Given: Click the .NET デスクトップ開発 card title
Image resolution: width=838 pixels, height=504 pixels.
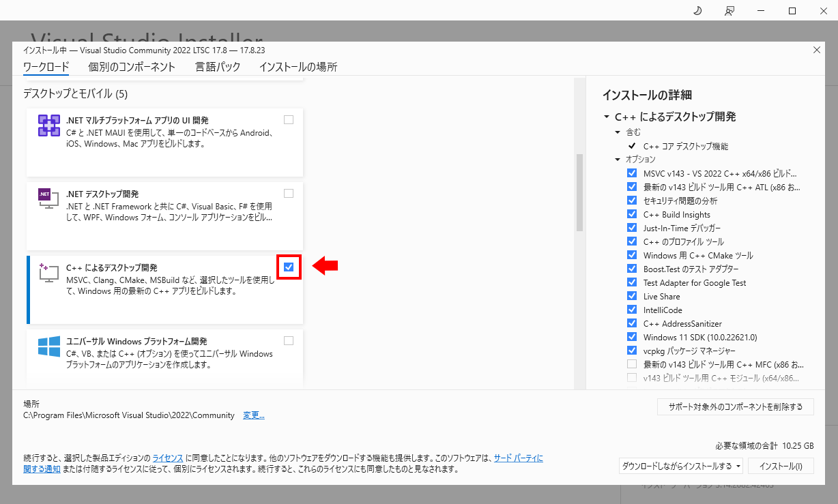Looking at the screenshot, I should [102, 194].
